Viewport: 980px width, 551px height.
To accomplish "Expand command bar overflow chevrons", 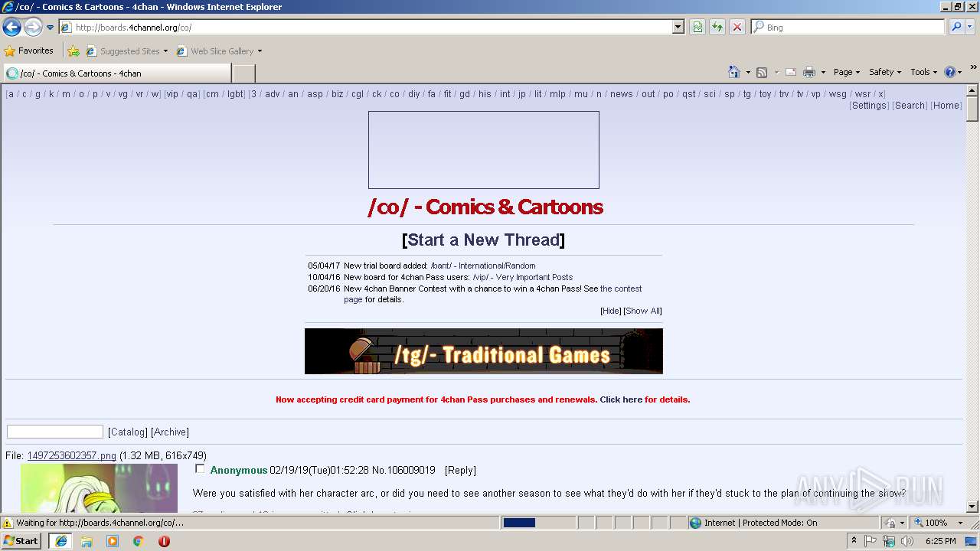I will coord(974,68).
